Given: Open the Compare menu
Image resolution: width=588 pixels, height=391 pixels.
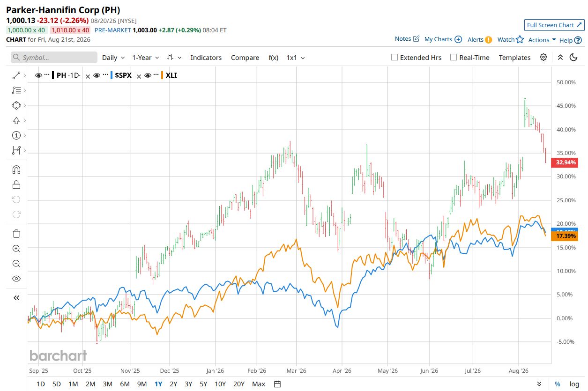Looking at the screenshot, I should (245, 58).
